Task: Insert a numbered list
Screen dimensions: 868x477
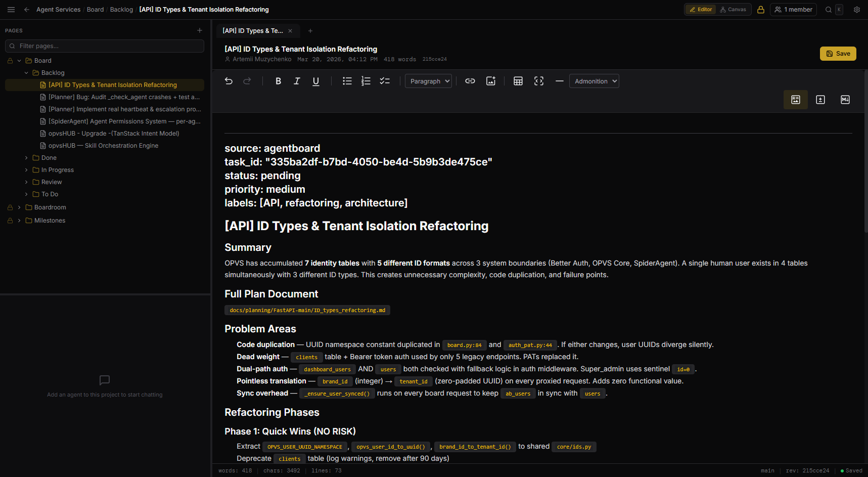Action: click(366, 81)
